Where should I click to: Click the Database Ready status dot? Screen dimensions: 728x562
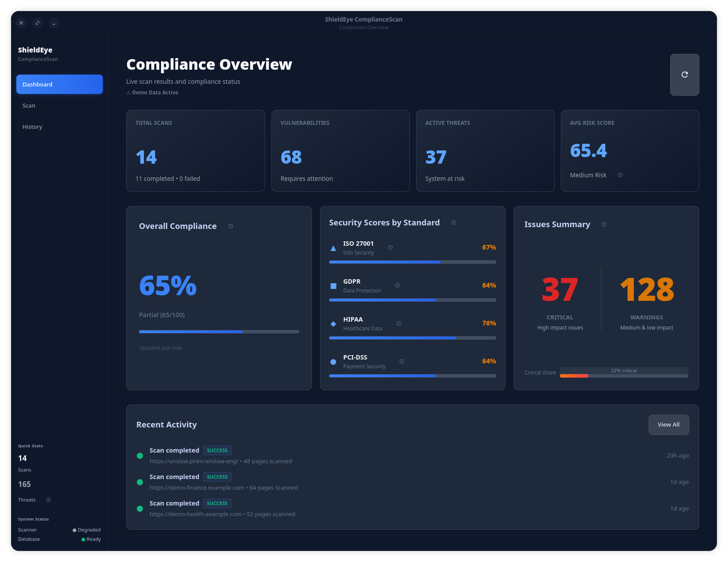tap(83, 540)
